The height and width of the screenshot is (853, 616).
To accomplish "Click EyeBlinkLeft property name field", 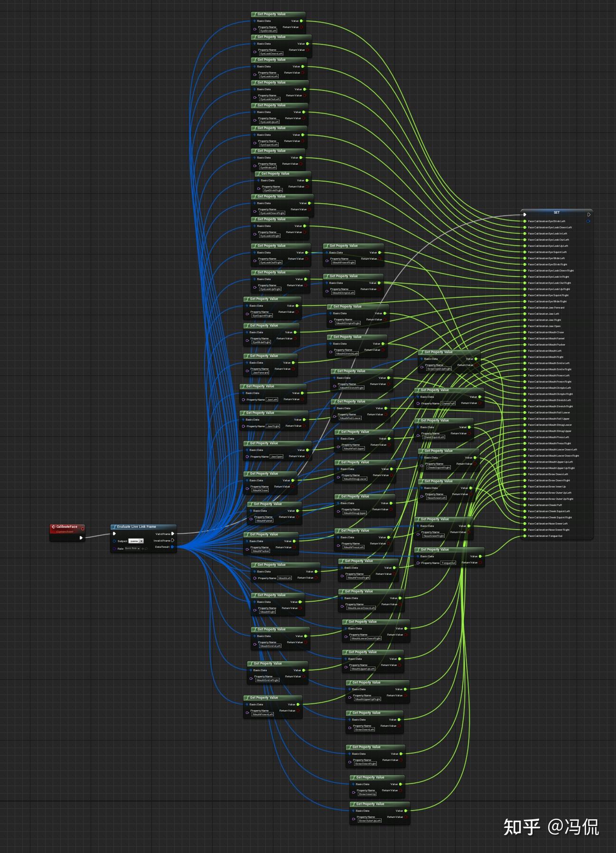I will tap(268, 31).
